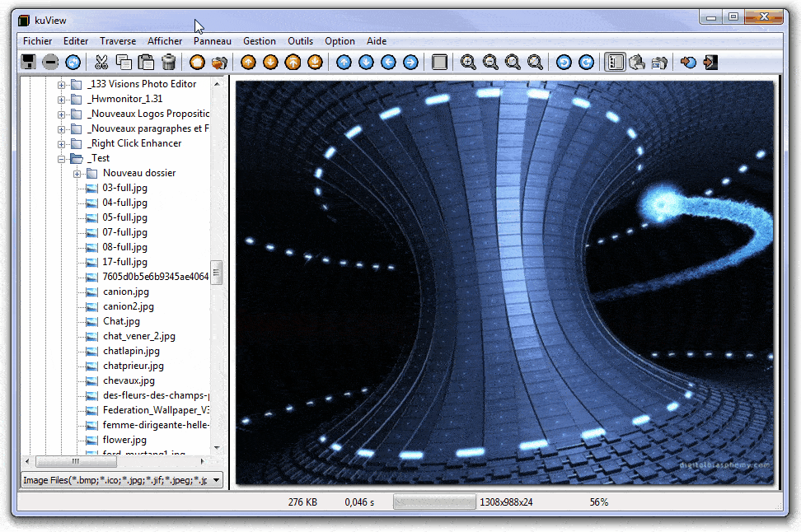This screenshot has height=532, width=801.
Task: Click the blue up arrow icon
Action: point(344,63)
